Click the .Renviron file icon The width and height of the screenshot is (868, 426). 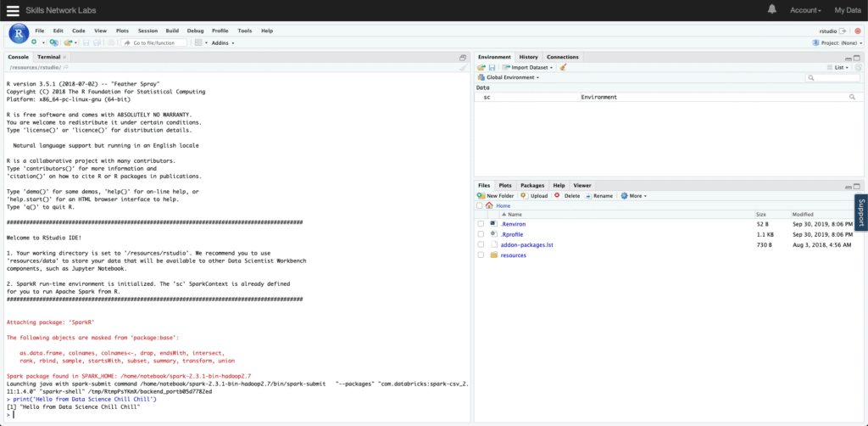[x=494, y=224]
